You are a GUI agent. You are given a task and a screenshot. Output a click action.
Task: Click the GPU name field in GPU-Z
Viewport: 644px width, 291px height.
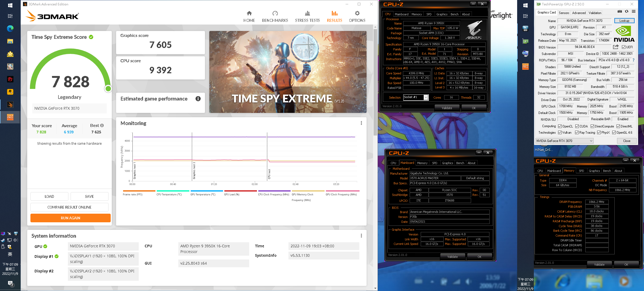584,21
